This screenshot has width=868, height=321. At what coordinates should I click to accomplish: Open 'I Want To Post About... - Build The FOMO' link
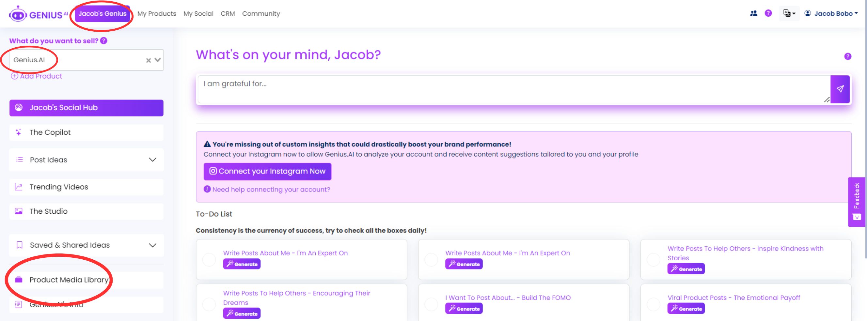pyautogui.click(x=508, y=298)
